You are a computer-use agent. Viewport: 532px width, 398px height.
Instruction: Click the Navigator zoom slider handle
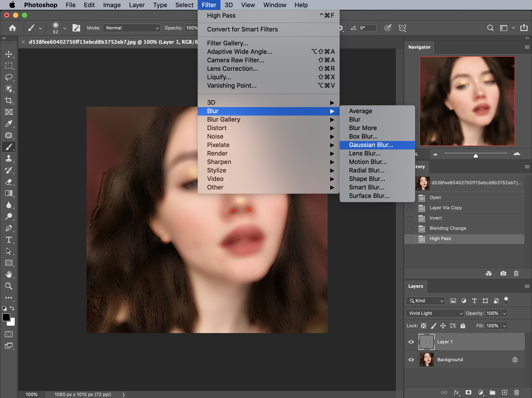tap(476, 155)
